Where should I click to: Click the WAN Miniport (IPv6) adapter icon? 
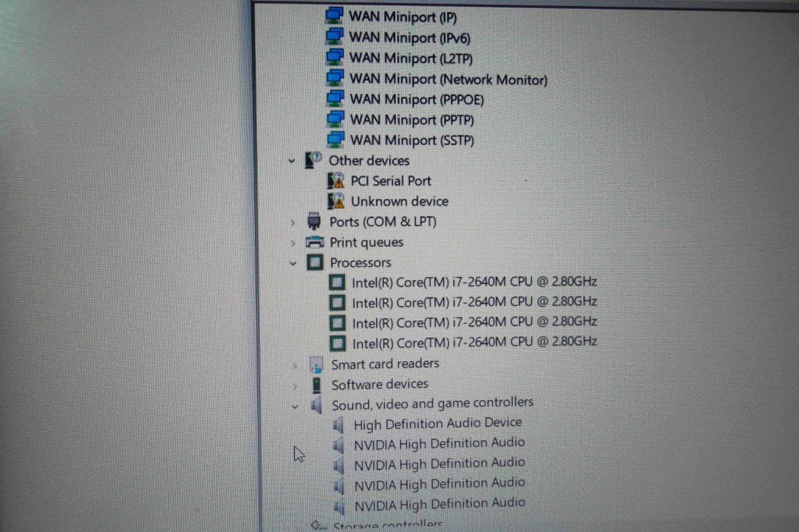[334, 36]
